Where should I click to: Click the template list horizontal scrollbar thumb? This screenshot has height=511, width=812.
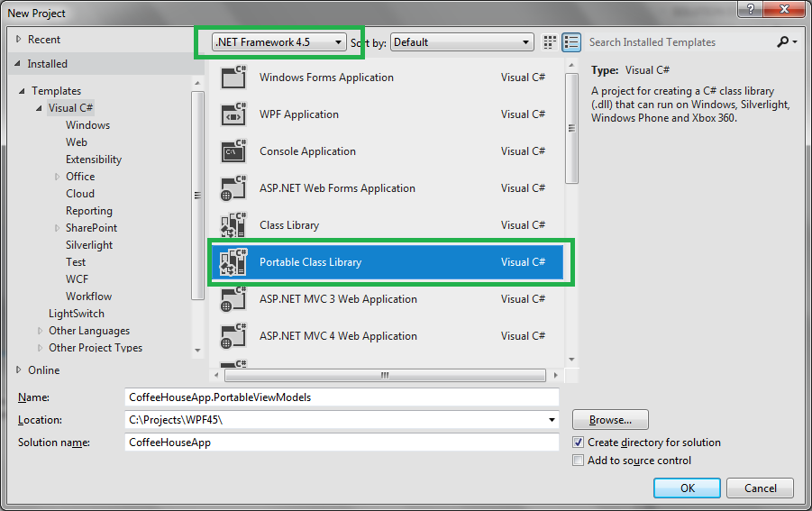click(x=385, y=375)
